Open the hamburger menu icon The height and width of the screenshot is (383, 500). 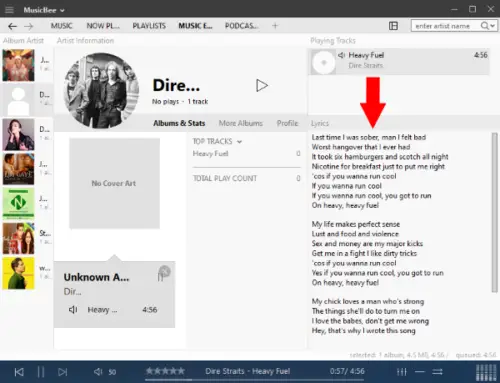[x=9, y=10]
